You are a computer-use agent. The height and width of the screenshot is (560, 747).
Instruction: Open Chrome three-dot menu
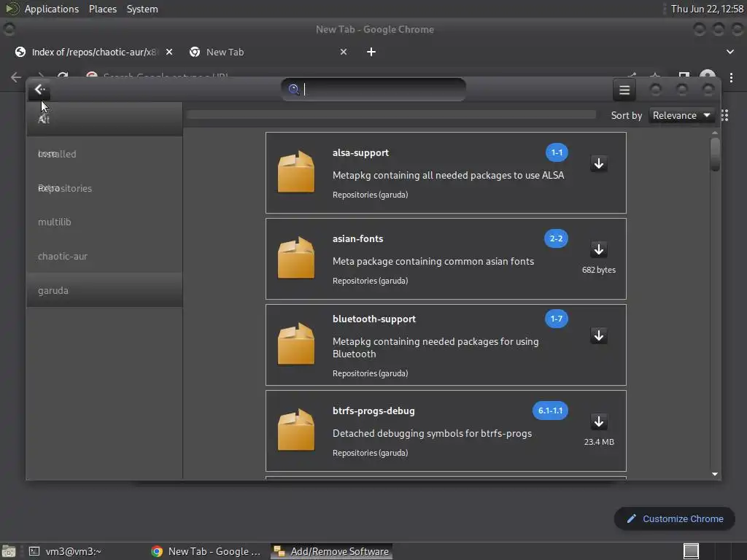click(731, 77)
